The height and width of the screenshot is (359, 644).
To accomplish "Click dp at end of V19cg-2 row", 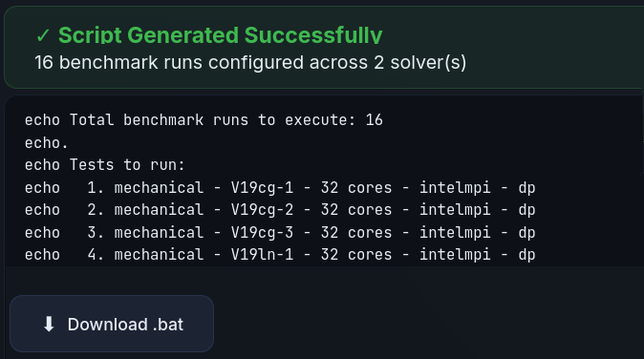I will [x=526, y=210].
